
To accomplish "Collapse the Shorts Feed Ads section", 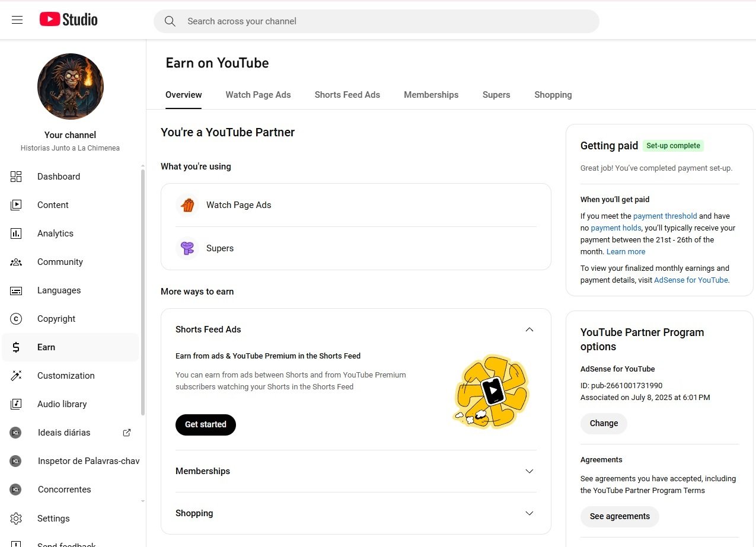I will 529,330.
